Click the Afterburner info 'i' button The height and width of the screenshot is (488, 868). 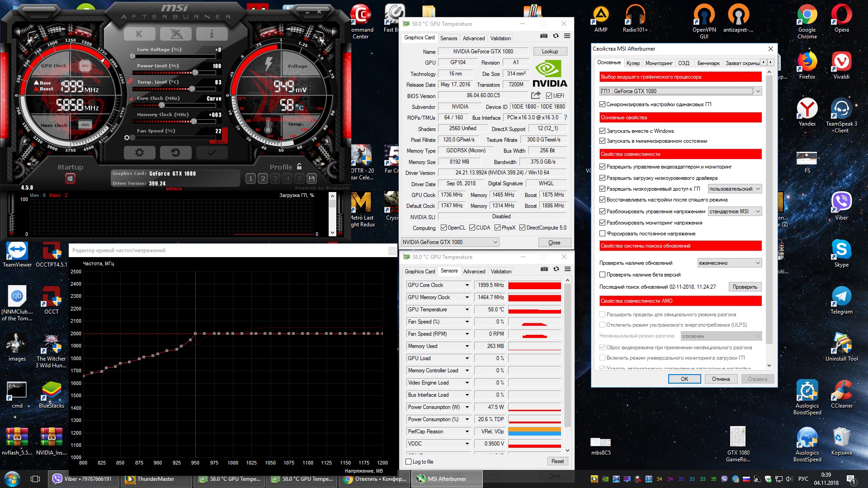click(211, 34)
